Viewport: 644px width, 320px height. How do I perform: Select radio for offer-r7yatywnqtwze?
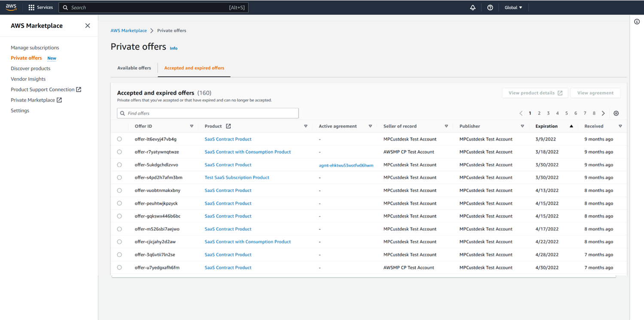[x=119, y=152]
